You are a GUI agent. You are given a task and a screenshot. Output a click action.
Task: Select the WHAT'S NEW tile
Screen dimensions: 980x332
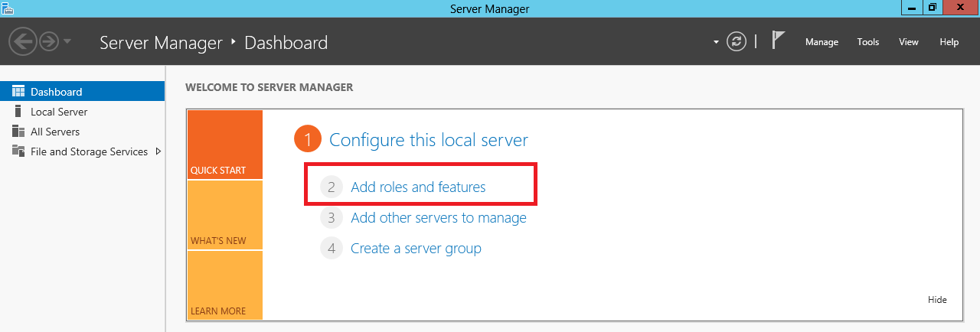(x=224, y=215)
